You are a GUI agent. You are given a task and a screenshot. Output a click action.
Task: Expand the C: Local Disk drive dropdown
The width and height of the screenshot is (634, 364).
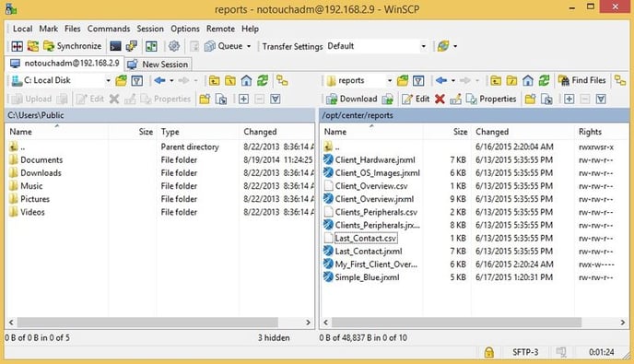point(108,80)
